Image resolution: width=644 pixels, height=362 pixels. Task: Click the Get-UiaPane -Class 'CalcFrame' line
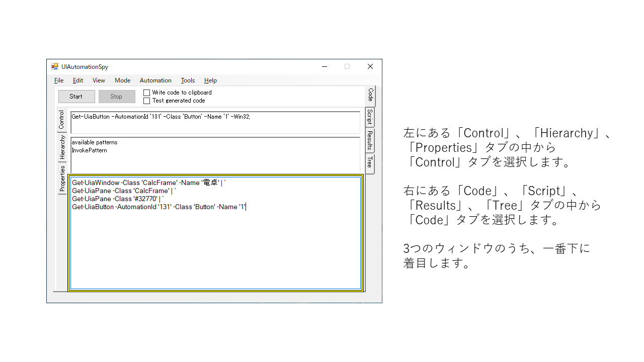(x=124, y=191)
